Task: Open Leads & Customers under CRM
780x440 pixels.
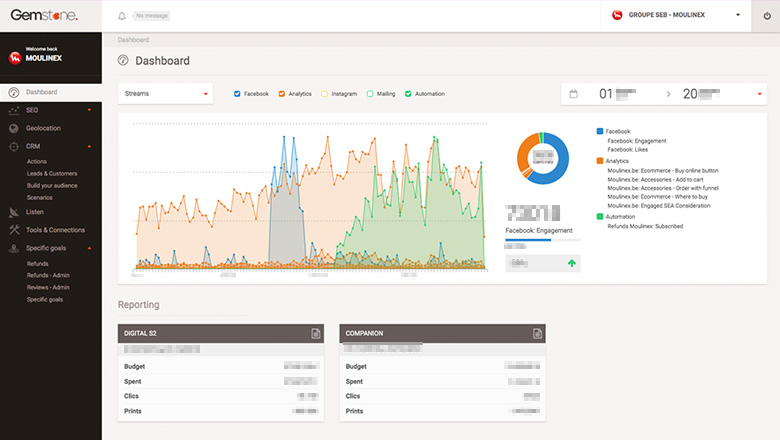Action: [52, 174]
